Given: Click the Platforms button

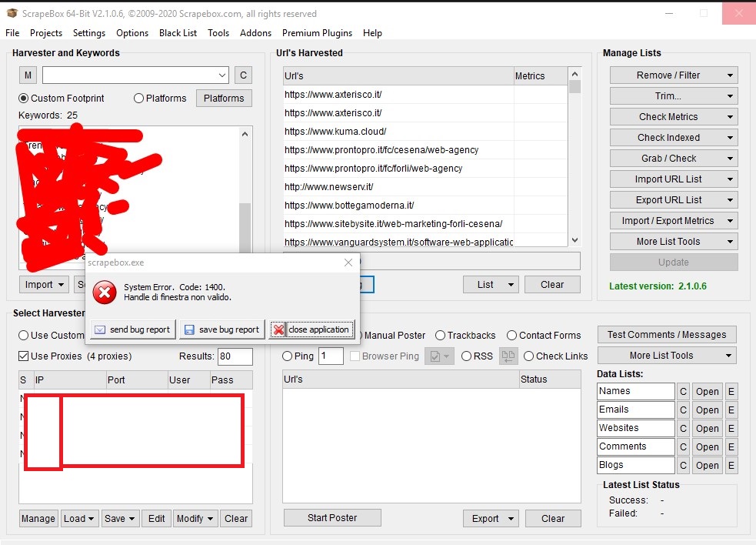Looking at the screenshot, I should 224,99.
